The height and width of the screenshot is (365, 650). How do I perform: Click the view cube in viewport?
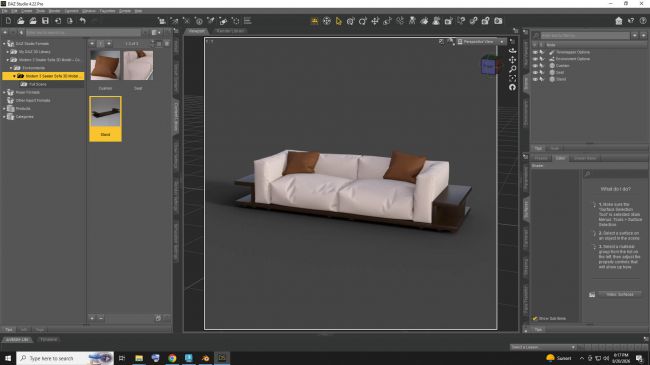(489, 65)
